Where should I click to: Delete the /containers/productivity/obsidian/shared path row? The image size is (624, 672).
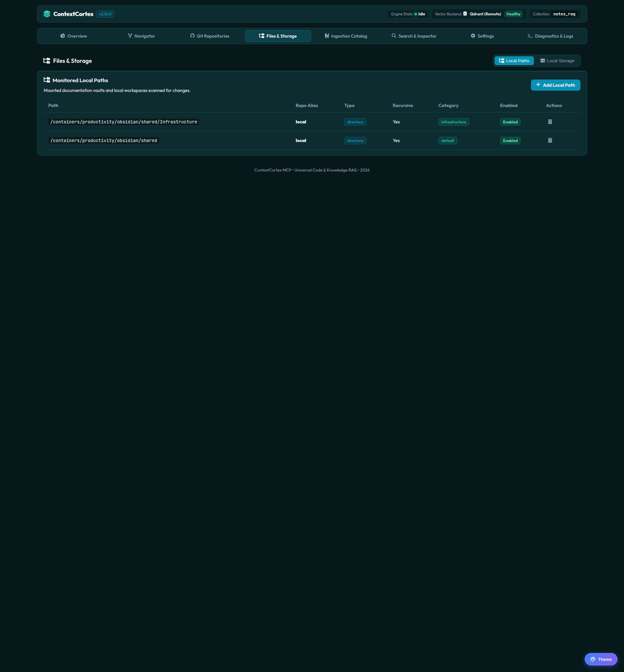tap(550, 140)
